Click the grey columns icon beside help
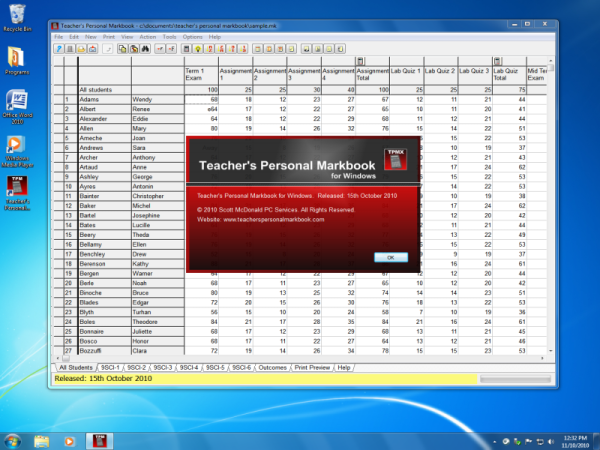Screen dimensions: 600x450 (x=70, y=49)
